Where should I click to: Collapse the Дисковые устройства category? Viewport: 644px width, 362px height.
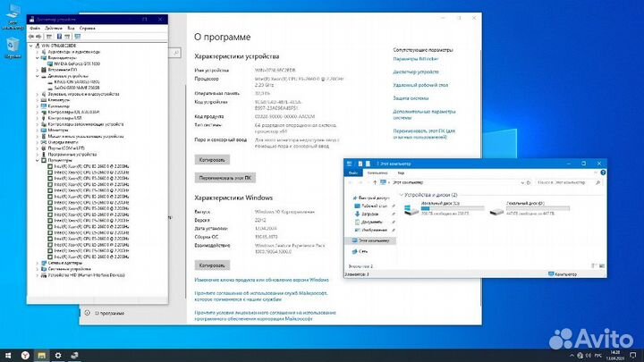tap(38, 76)
